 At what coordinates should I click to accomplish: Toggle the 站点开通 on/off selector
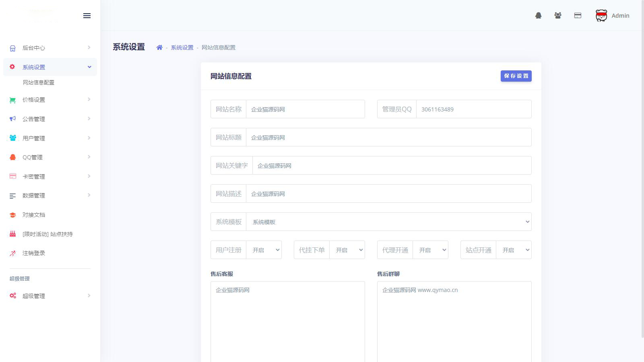click(x=514, y=250)
